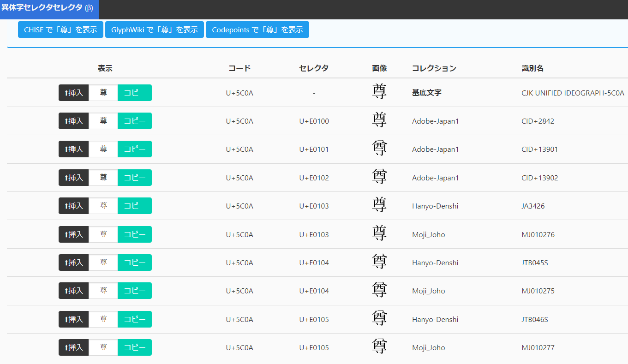
Task: Open GlyphWiki で「尊」を表示 button
Action: [x=155, y=30]
